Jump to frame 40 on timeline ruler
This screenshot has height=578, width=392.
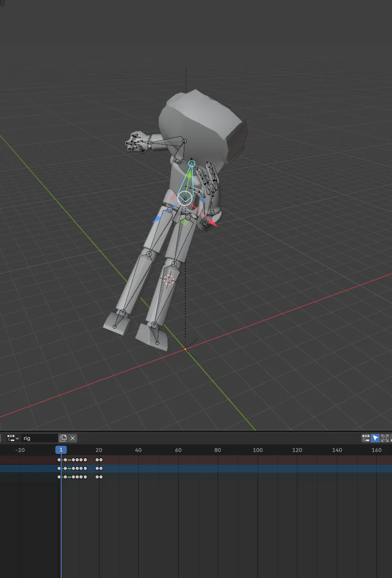pyautogui.click(x=138, y=450)
